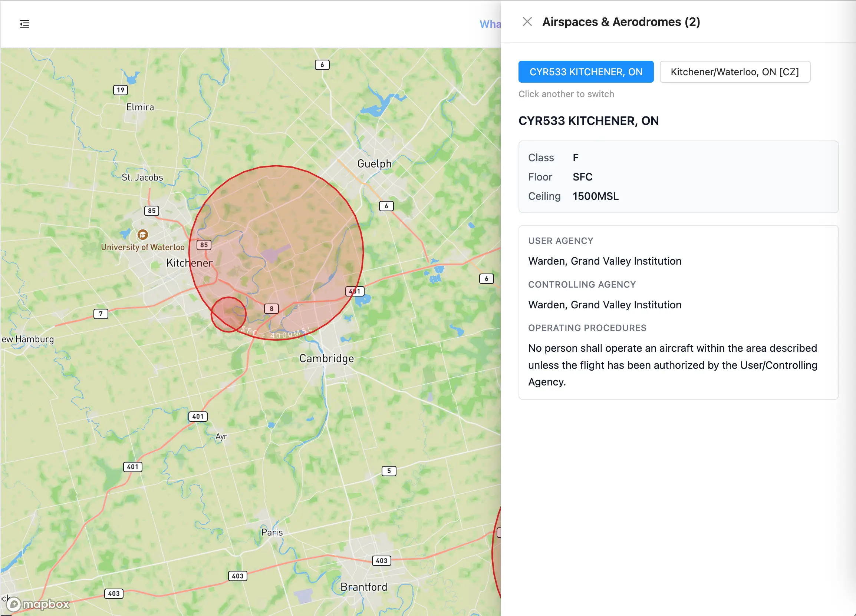This screenshot has width=856, height=616.
Task: Click the Brantford city label
Action: pos(364,587)
